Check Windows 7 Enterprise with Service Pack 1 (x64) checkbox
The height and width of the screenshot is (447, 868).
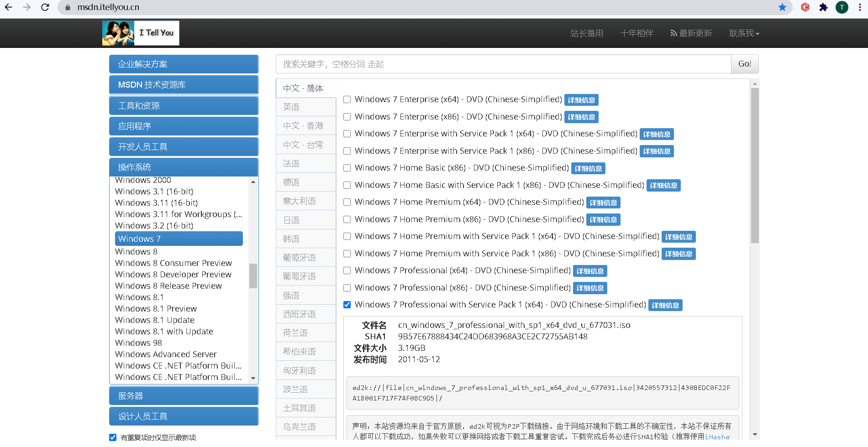347,134
